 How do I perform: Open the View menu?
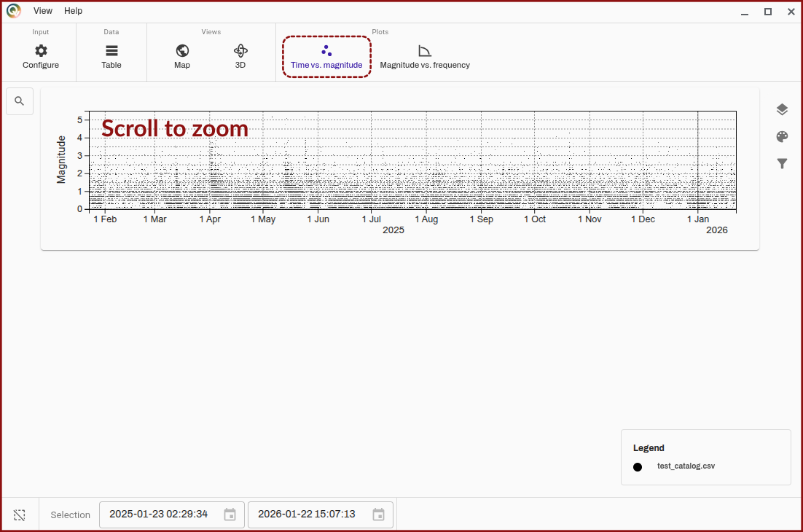pyautogui.click(x=43, y=11)
